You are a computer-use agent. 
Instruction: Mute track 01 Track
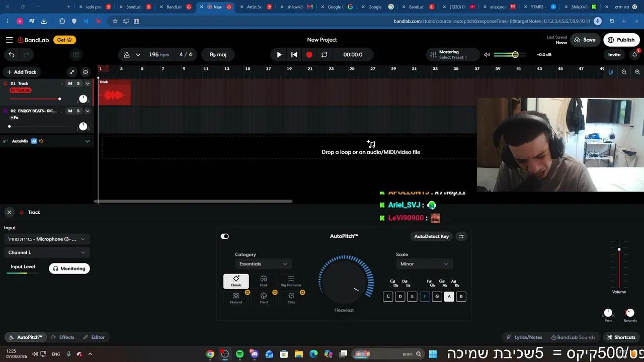[x=70, y=83]
